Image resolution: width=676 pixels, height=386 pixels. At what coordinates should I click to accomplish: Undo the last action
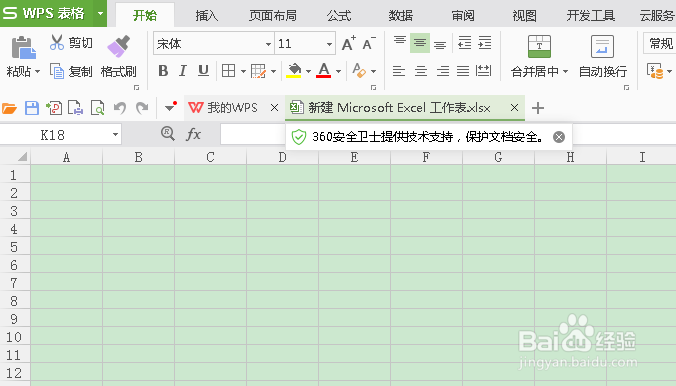click(x=120, y=108)
